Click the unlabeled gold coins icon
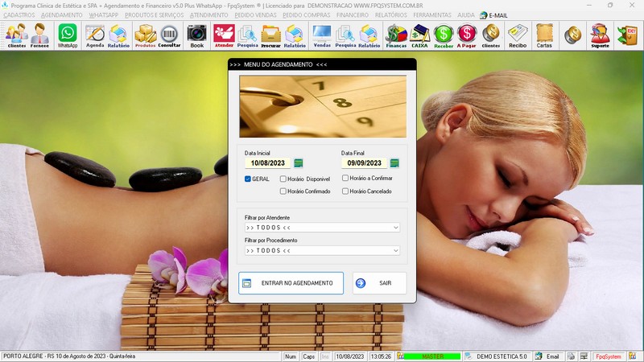644x362 pixels. pyautogui.click(x=572, y=35)
